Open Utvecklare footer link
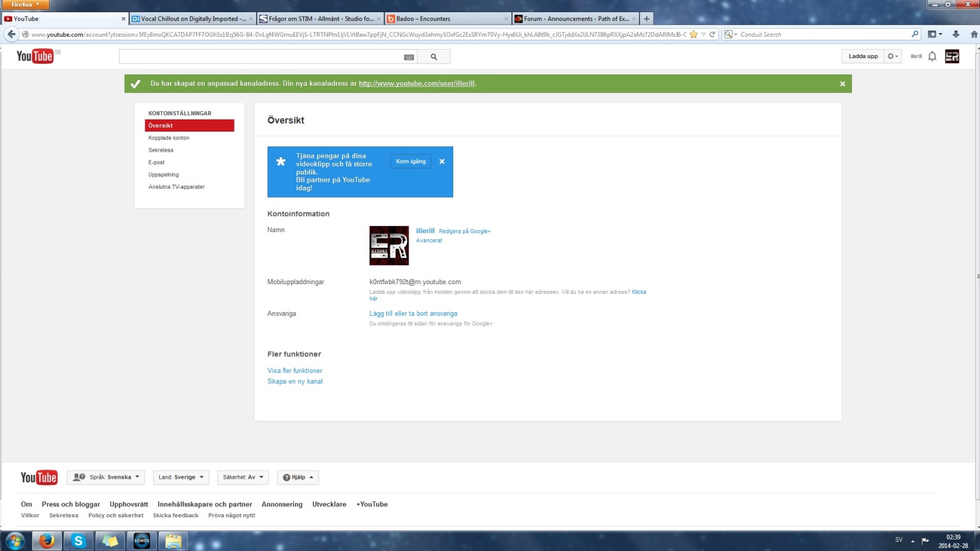 [x=330, y=504]
